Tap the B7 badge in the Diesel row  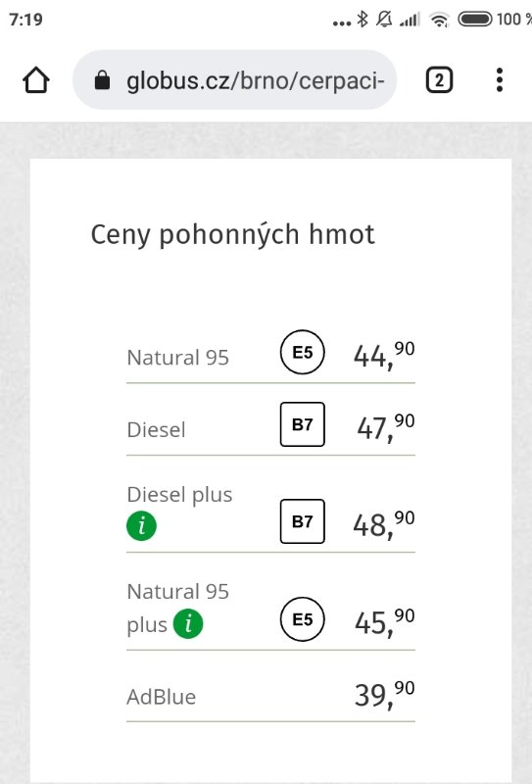[x=303, y=424]
